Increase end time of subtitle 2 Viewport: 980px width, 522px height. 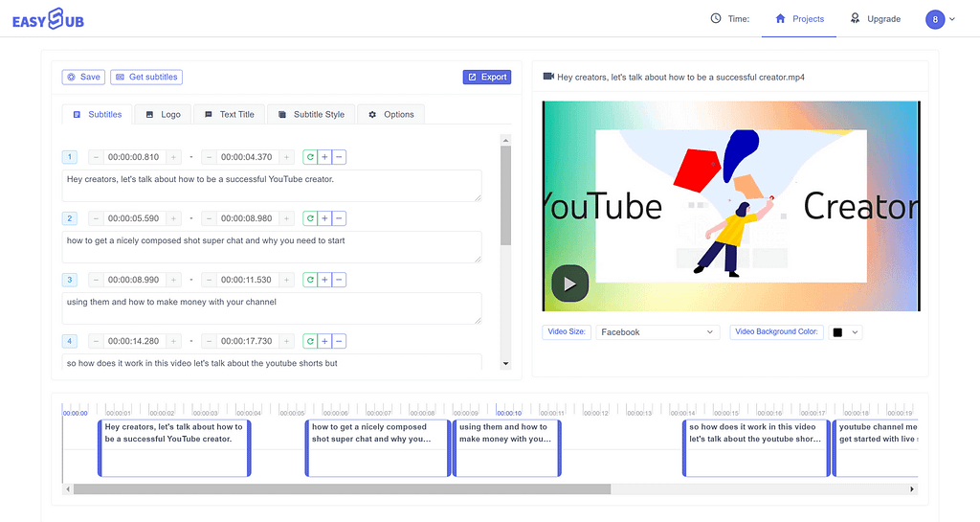click(x=287, y=218)
